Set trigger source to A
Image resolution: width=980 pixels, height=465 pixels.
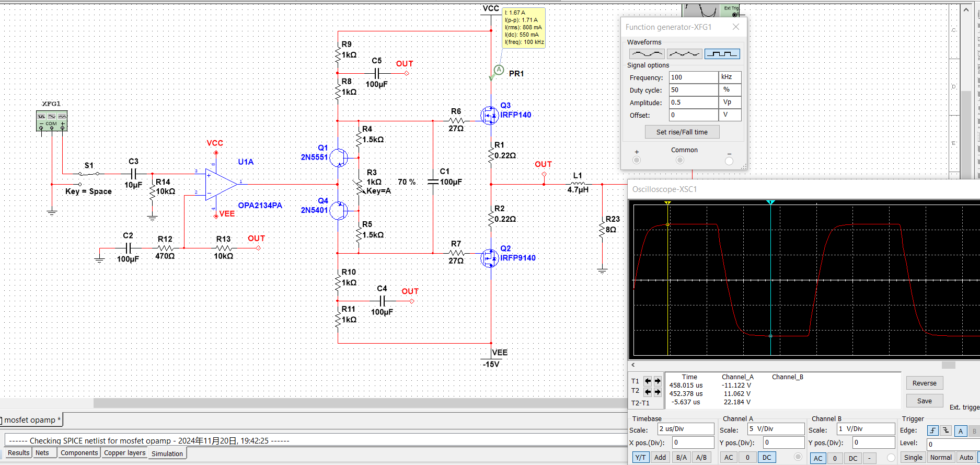[961, 430]
